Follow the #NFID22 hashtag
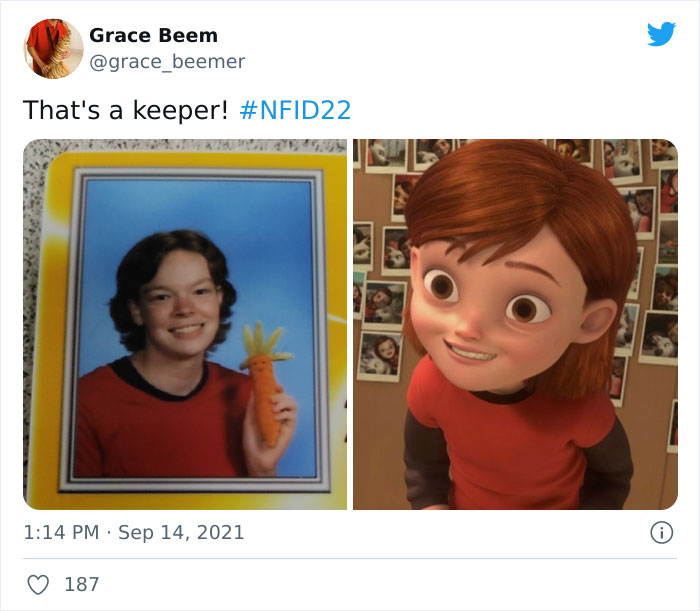 (x=295, y=110)
